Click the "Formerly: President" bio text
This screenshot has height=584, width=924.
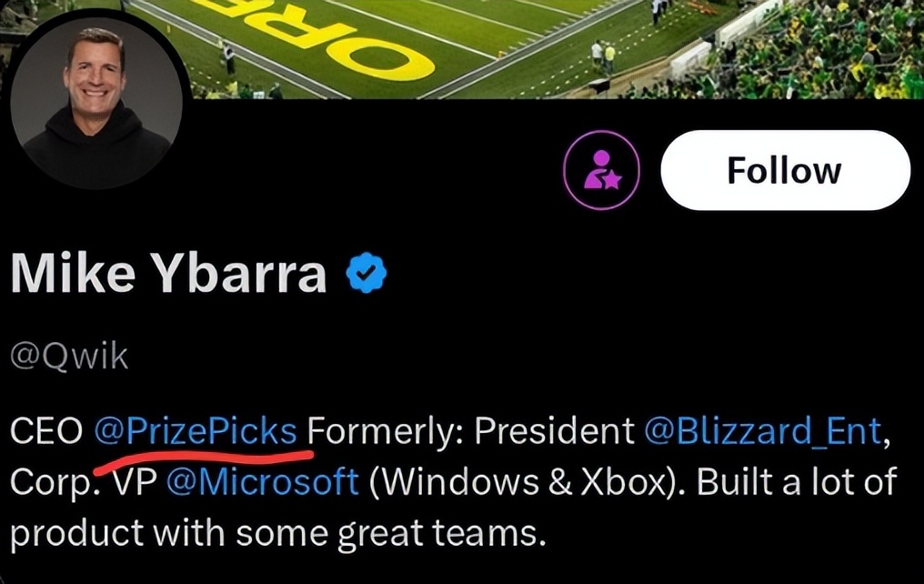point(472,430)
